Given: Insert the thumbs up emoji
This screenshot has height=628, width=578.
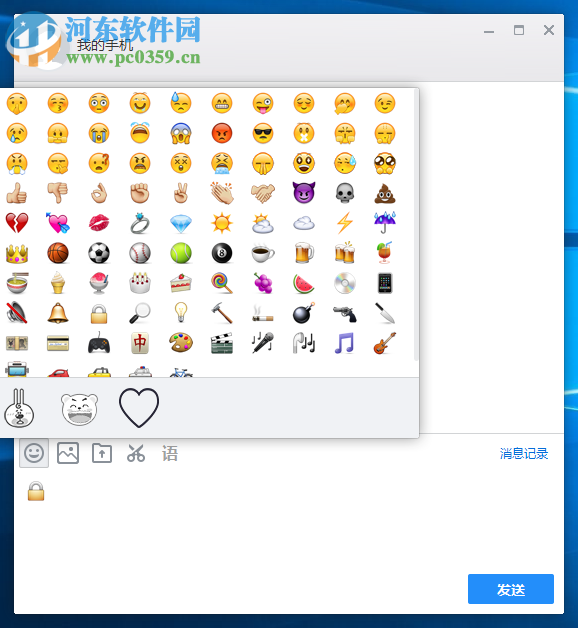Looking at the screenshot, I should tap(17, 193).
